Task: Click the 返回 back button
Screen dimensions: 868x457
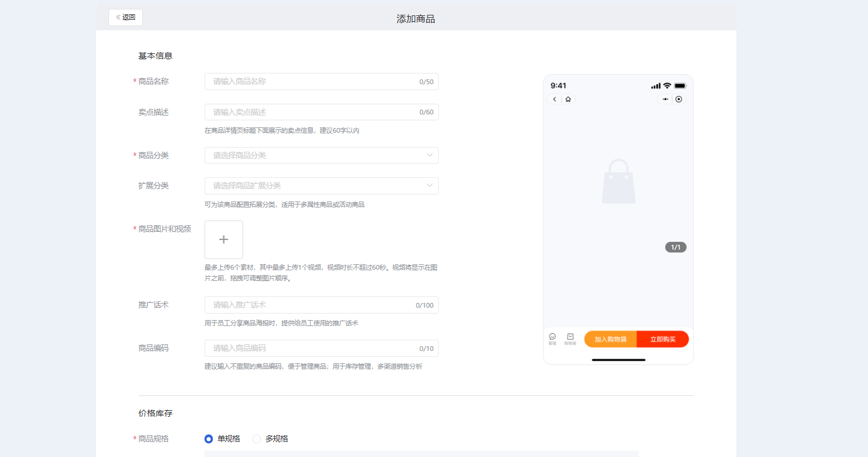Action: pos(126,17)
